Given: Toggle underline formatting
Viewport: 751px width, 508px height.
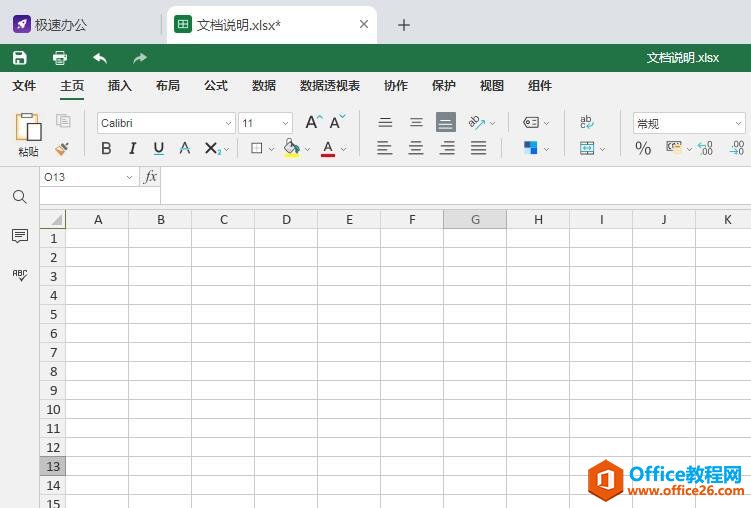Looking at the screenshot, I should pyautogui.click(x=159, y=148).
